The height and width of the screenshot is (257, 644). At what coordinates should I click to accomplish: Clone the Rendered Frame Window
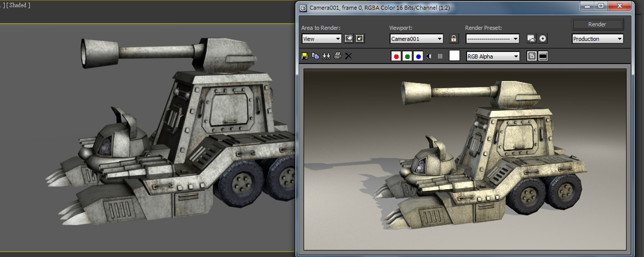coord(326,56)
